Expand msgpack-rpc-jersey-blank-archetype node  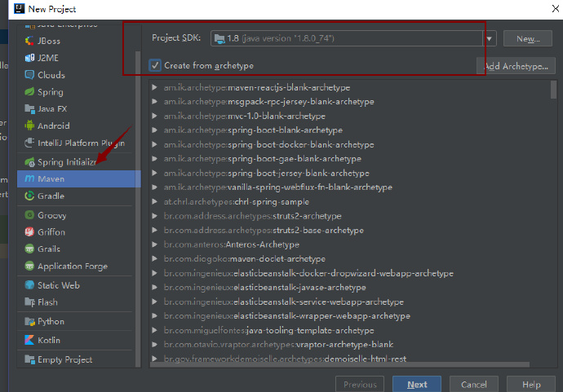[x=154, y=102]
